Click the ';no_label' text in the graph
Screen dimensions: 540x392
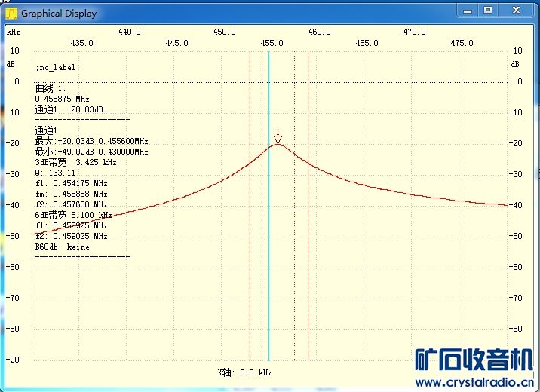56,67
